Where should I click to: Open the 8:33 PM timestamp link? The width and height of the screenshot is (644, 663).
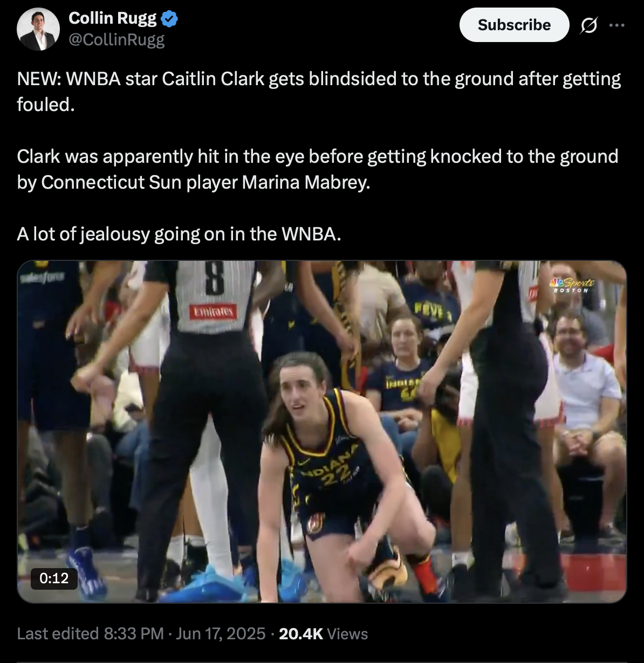[133, 633]
